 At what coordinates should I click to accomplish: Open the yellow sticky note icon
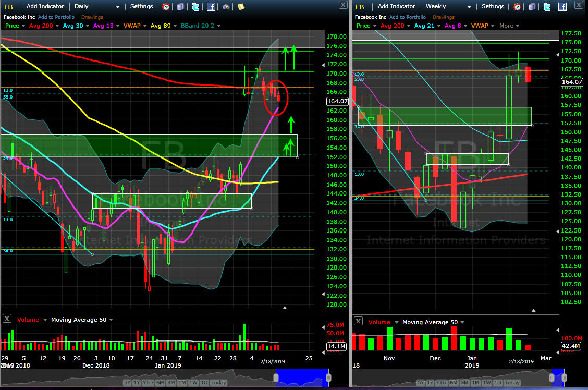point(241,7)
